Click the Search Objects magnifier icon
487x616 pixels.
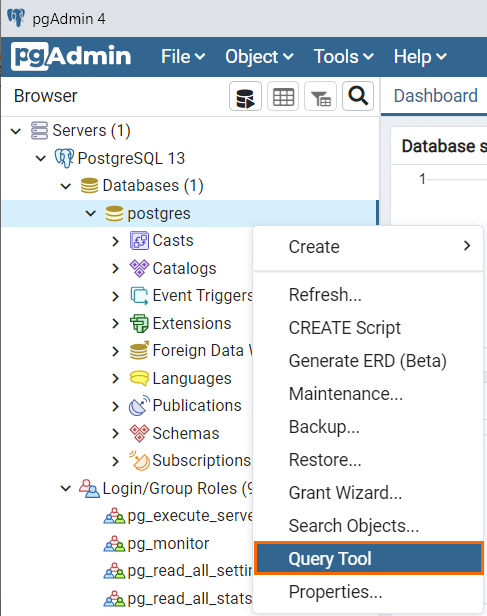coord(358,96)
